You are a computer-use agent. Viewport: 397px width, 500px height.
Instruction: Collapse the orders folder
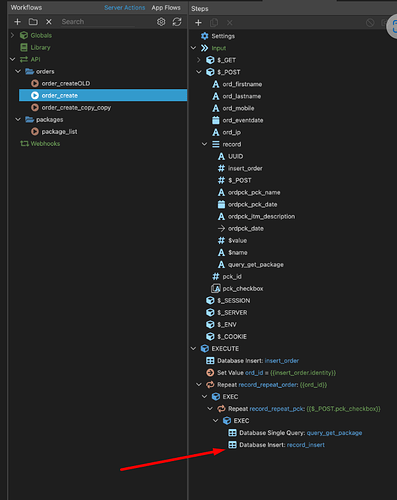coord(18,71)
